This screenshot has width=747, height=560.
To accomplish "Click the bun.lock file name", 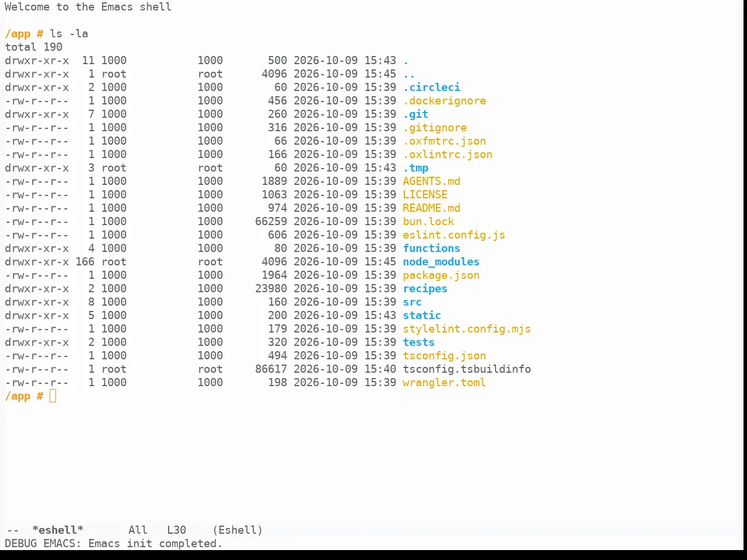I will click(428, 222).
